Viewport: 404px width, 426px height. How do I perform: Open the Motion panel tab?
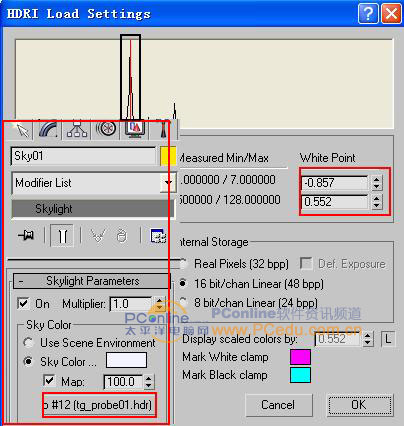(106, 129)
